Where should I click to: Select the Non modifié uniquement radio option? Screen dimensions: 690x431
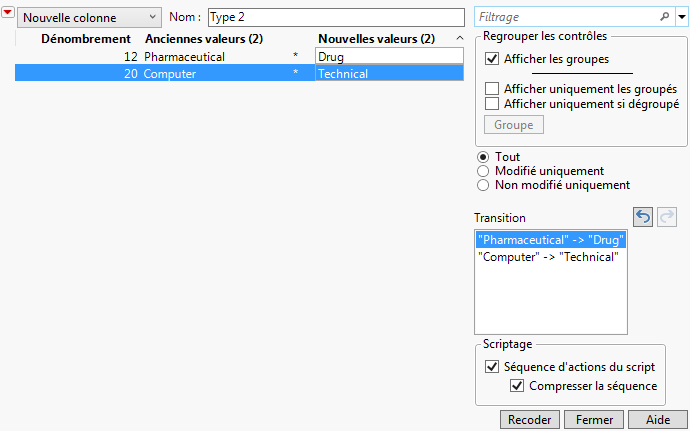[x=484, y=185]
